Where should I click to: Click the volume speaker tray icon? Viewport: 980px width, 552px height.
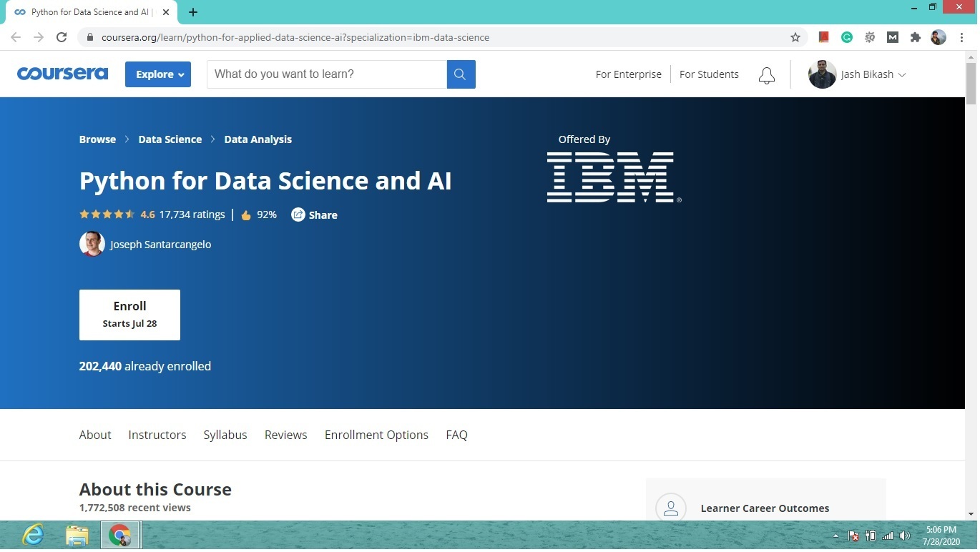coord(905,536)
